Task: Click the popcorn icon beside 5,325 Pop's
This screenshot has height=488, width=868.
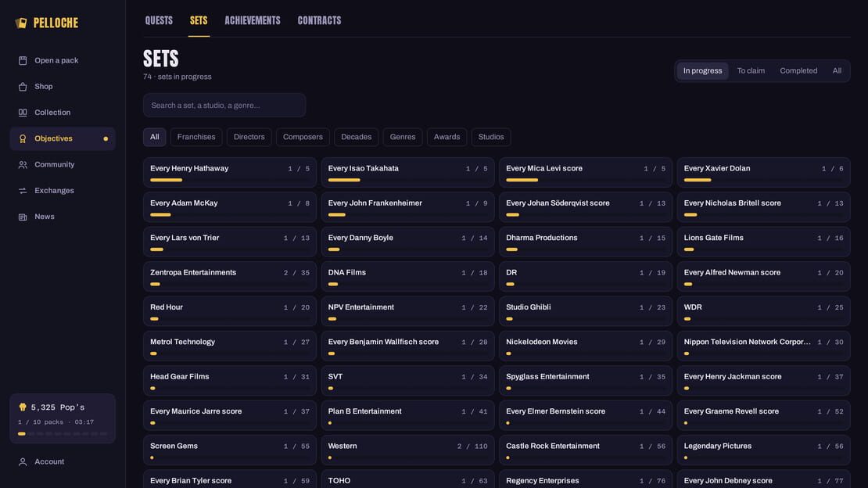Action: coord(23,407)
